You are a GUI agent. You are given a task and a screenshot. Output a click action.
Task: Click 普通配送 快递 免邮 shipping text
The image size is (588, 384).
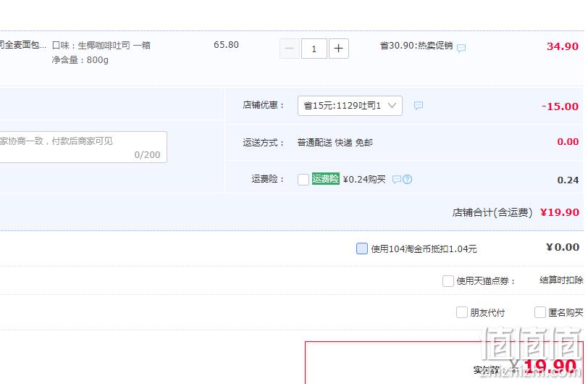pos(335,143)
